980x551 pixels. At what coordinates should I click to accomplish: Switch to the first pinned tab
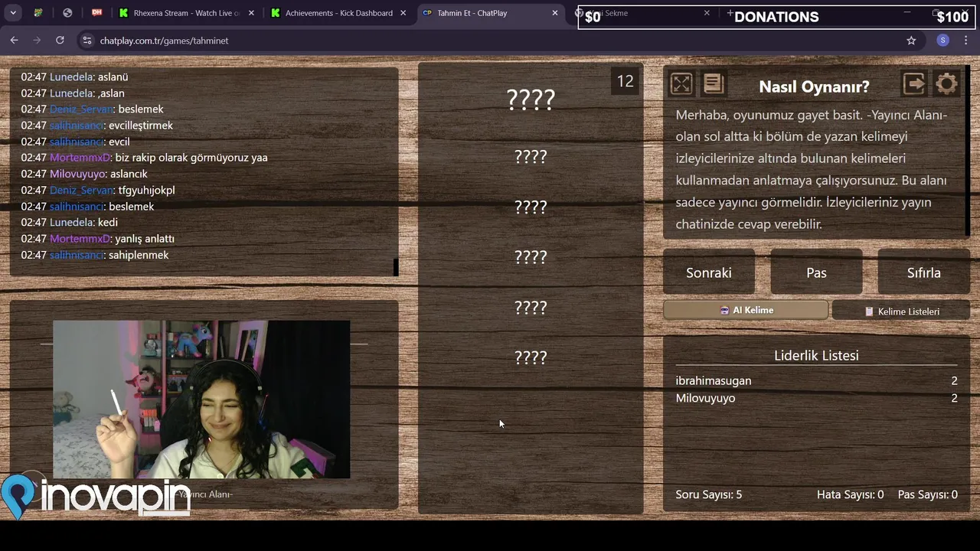click(38, 13)
